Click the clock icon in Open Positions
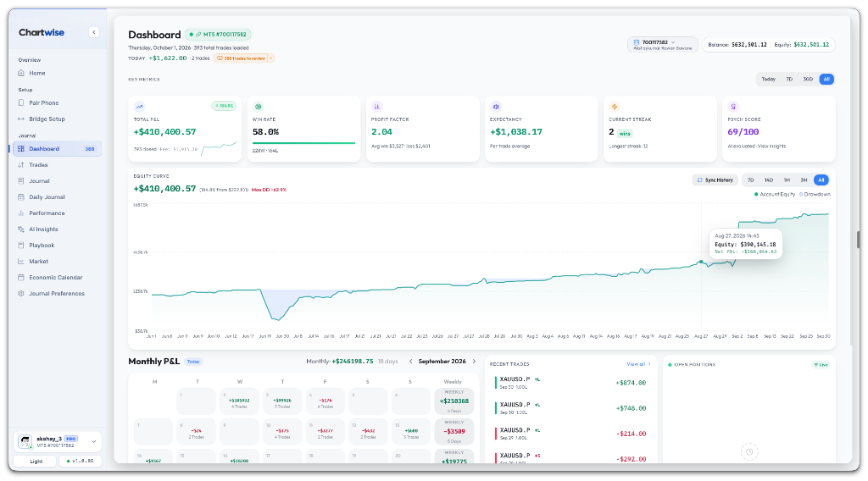 [749, 451]
